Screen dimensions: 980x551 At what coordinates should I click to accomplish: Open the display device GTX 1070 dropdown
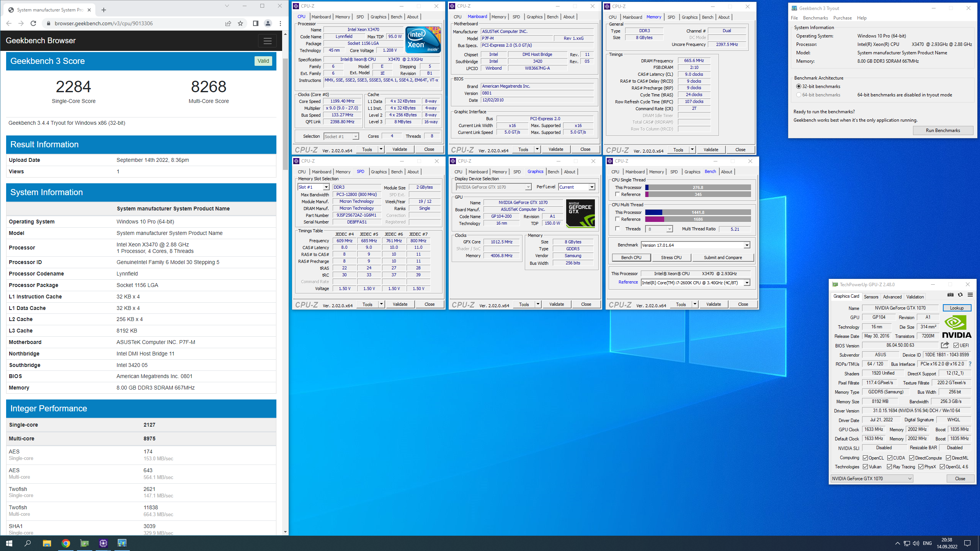coord(493,187)
